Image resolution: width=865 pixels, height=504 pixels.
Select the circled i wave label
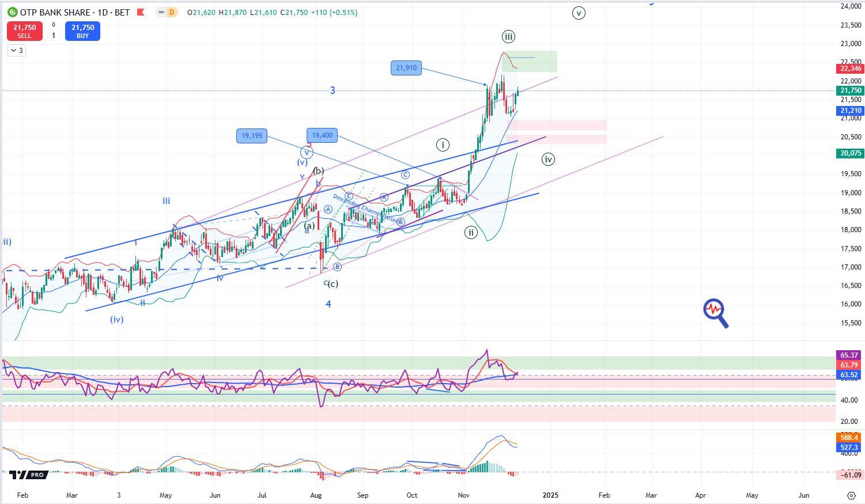pos(443,145)
